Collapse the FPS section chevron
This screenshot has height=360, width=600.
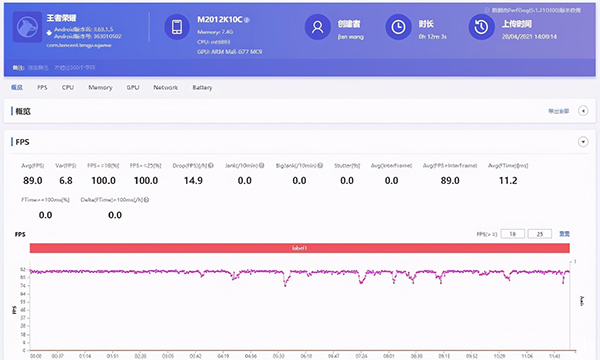click(583, 142)
